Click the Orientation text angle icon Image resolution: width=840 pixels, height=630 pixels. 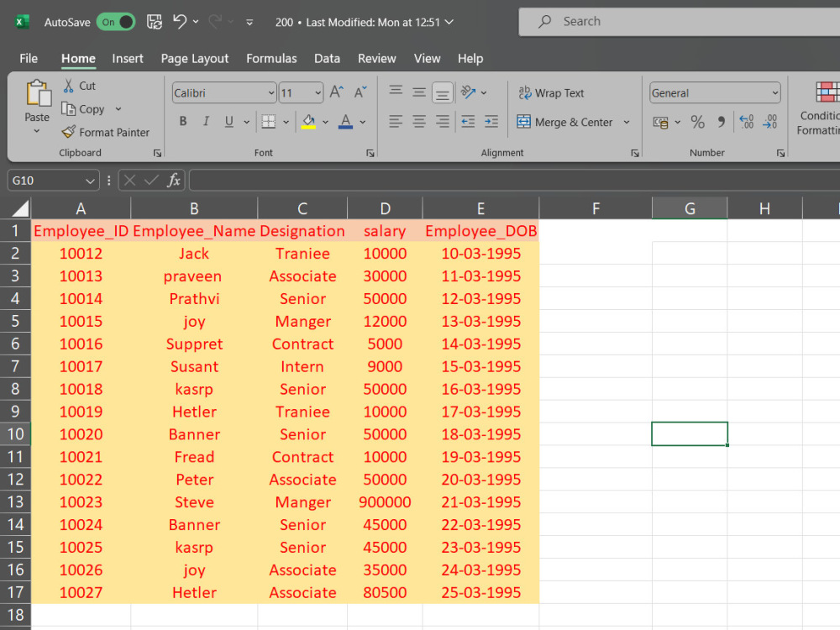[468, 92]
